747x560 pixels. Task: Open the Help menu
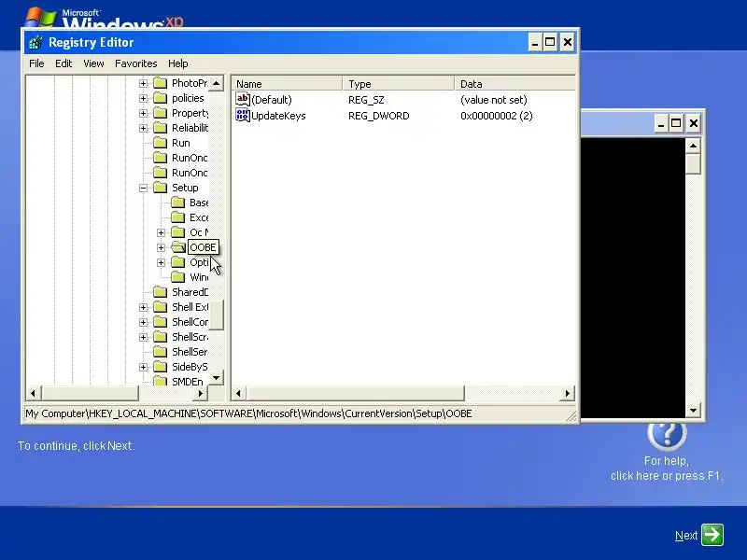[177, 63]
